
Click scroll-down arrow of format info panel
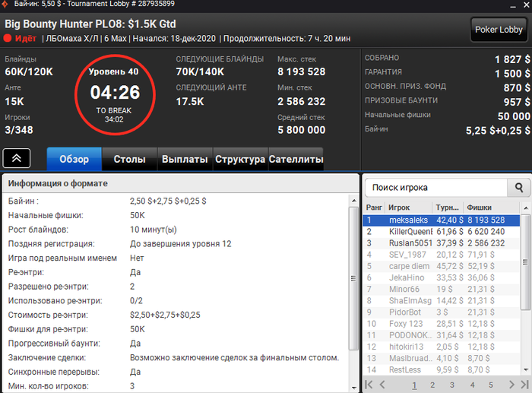tap(354, 388)
